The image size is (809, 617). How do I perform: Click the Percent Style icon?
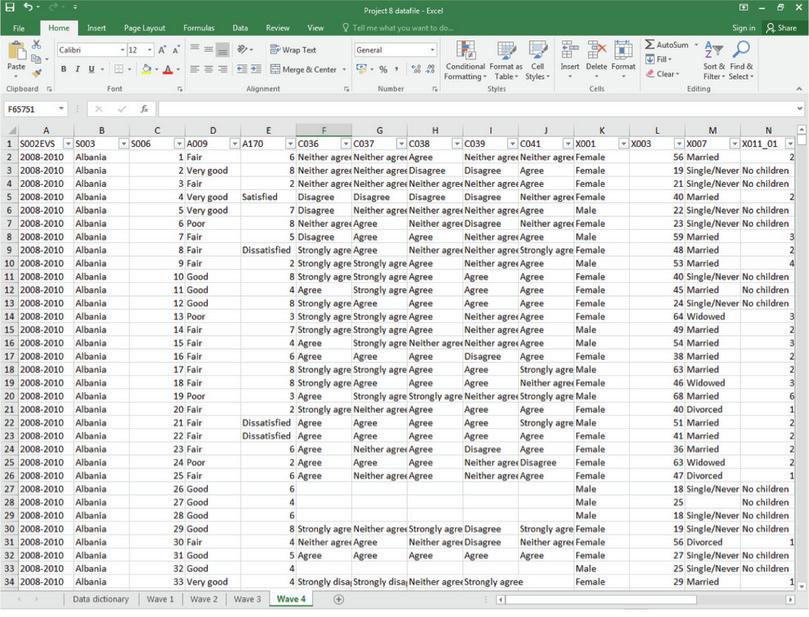click(383, 69)
